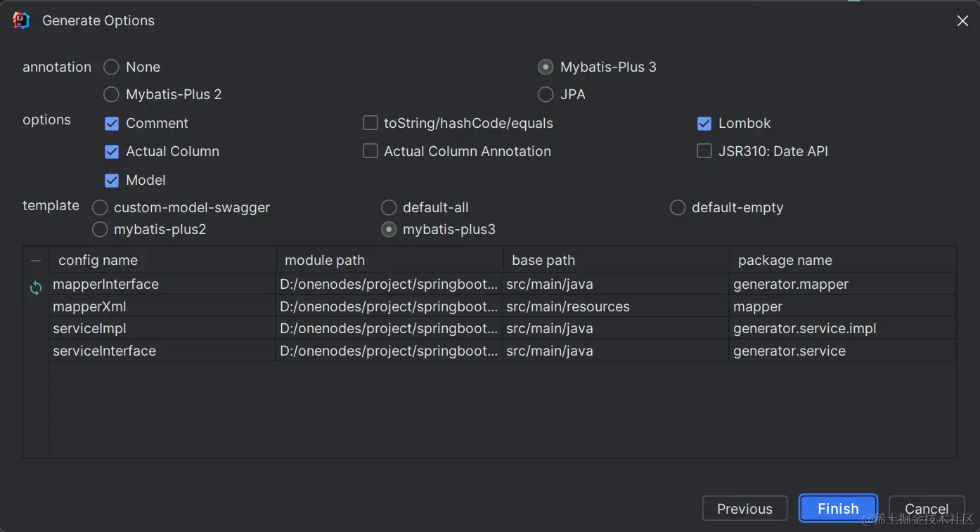Choose custom-model-swagger template
The height and width of the screenshot is (532, 980).
(100, 207)
